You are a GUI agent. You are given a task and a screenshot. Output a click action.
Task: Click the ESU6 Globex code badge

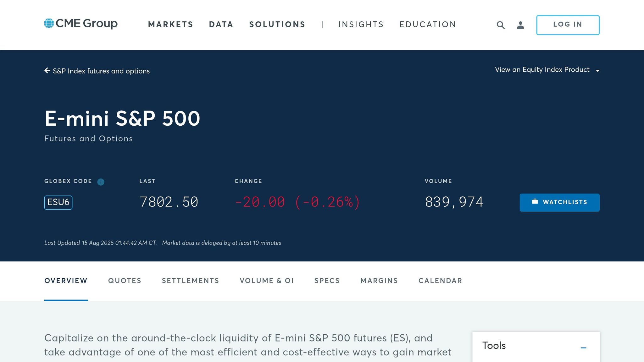(58, 202)
